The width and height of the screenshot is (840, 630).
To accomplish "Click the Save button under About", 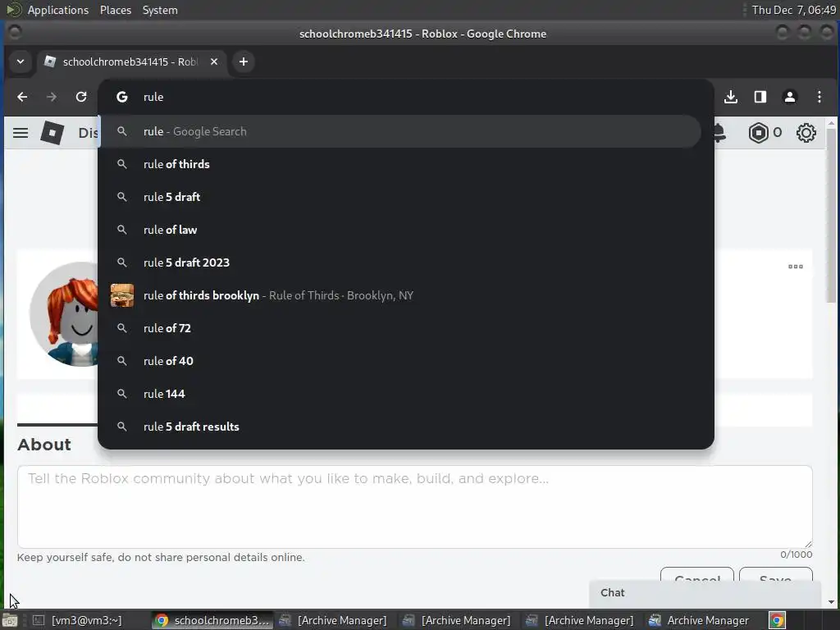I will pyautogui.click(x=776, y=575).
